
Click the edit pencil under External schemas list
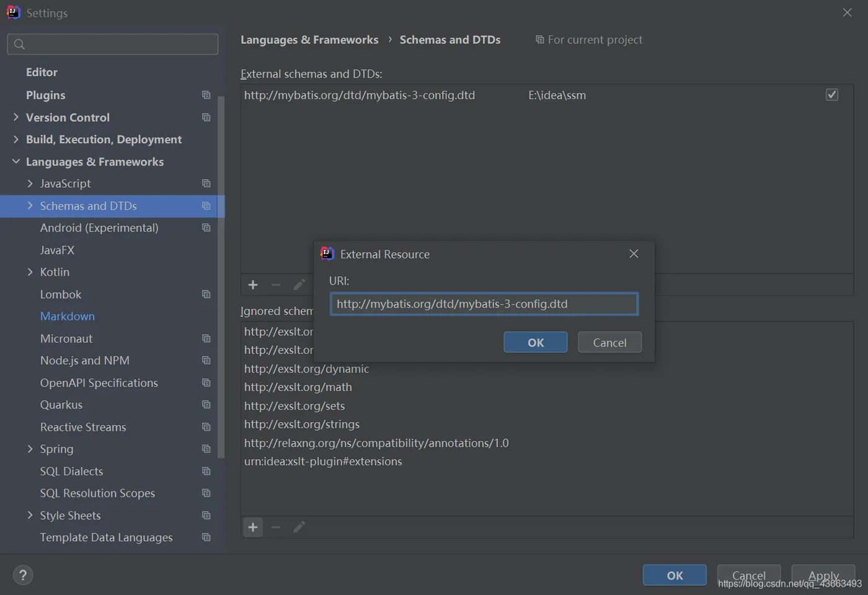click(x=299, y=285)
